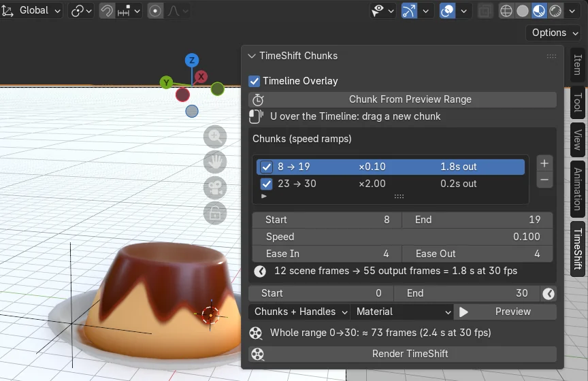Switch to rendered viewport shading
Screen dimensions: 588x381
(555, 10)
